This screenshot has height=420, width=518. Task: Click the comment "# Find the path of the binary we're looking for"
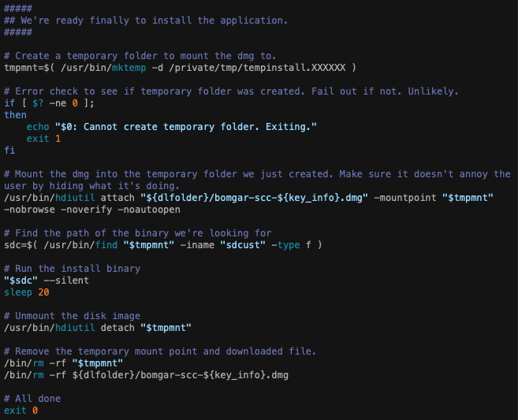pyautogui.click(x=138, y=233)
